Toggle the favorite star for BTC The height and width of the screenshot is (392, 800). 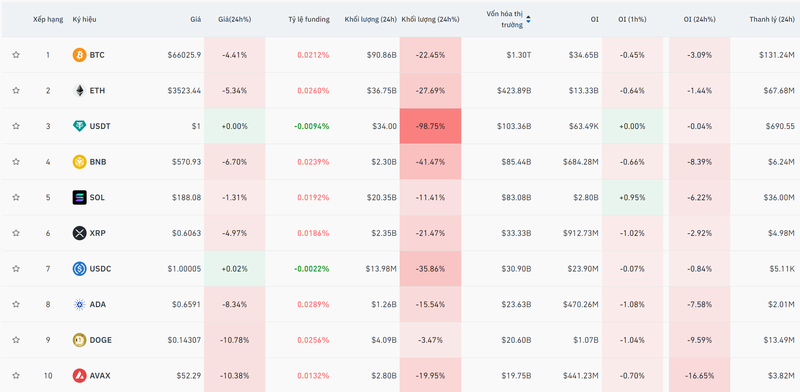(x=16, y=55)
